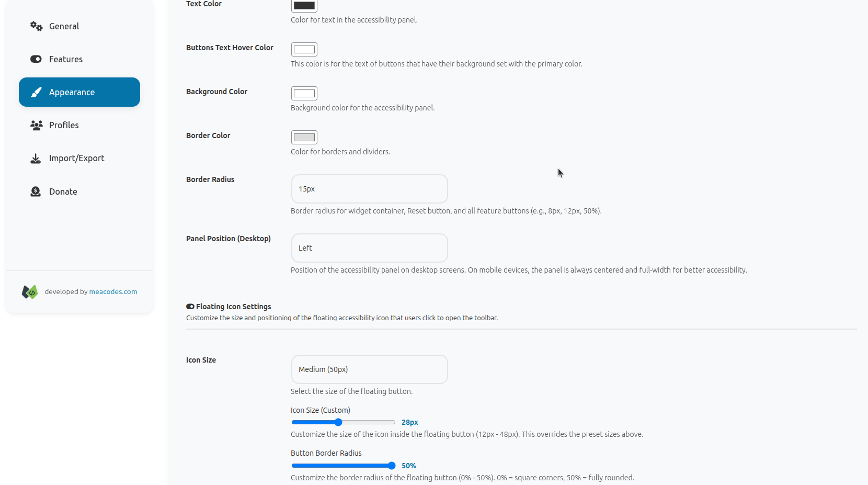
Task: Open the Text Color swatch
Action: pyautogui.click(x=304, y=5)
